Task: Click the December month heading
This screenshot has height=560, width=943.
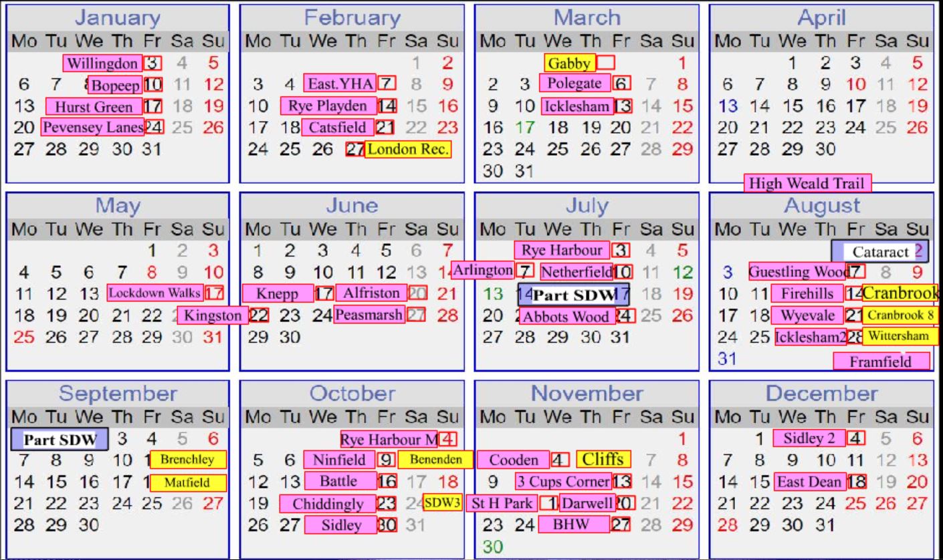Action: pos(821,394)
